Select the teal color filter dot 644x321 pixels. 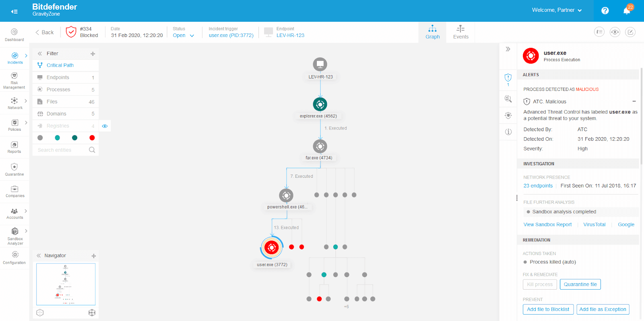[57, 138]
